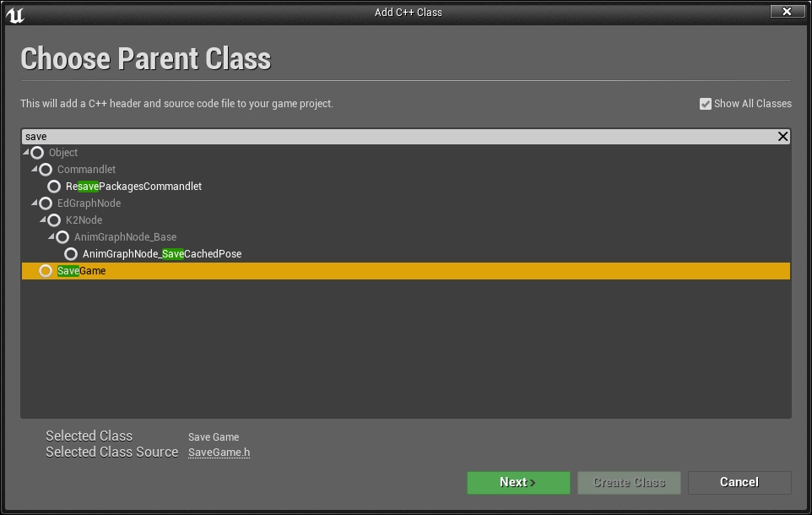The width and height of the screenshot is (812, 515).
Task: Select the EdGraphNode class row
Action: coord(406,203)
